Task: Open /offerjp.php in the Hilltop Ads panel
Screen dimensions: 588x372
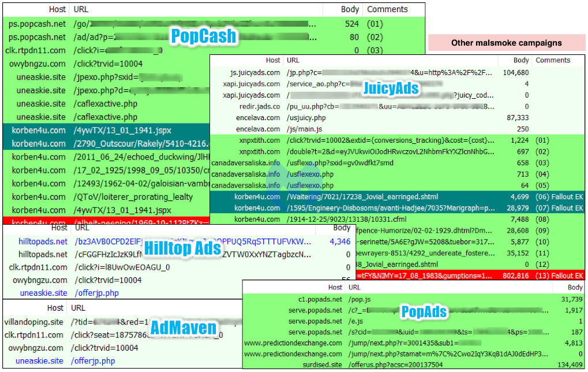Action: point(97,293)
